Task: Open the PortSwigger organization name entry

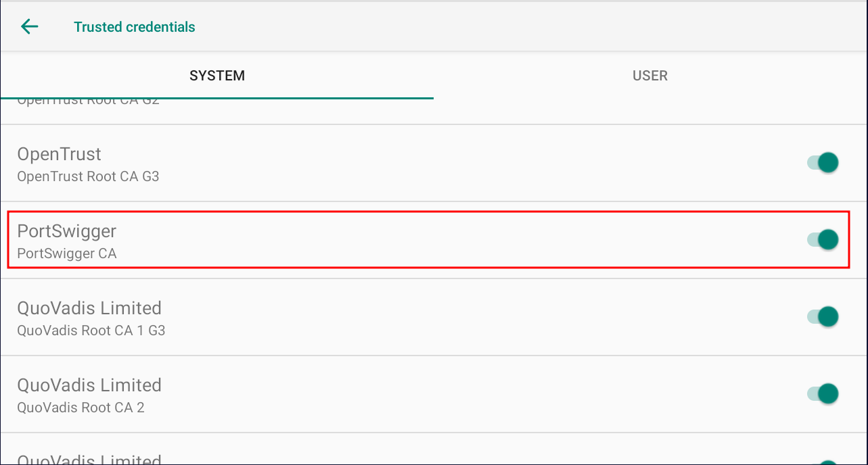Action: (67, 231)
